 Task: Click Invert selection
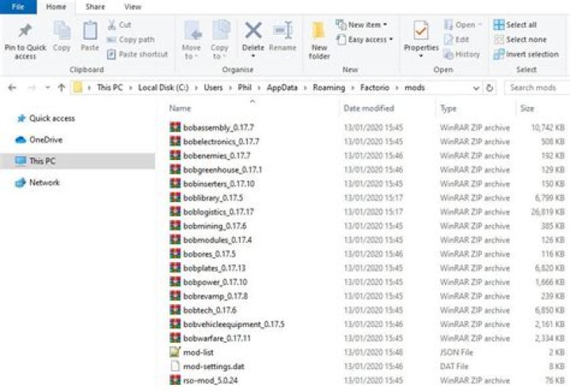pos(526,55)
